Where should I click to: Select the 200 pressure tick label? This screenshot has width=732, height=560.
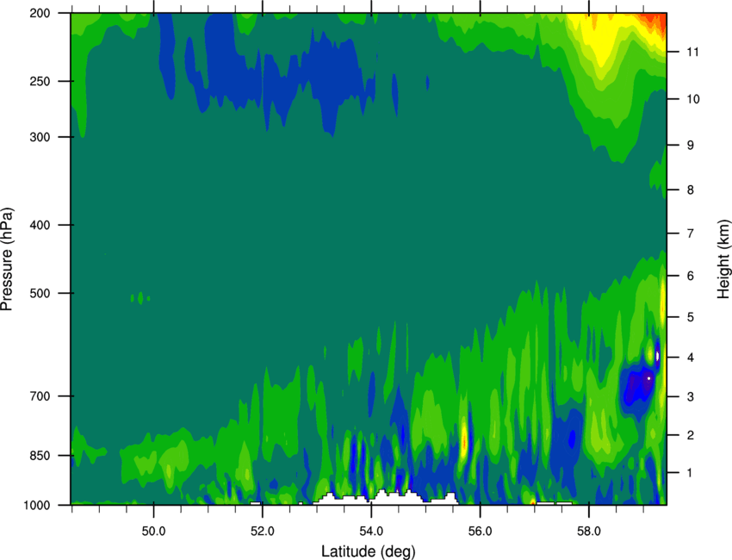[x=40, y=13]
